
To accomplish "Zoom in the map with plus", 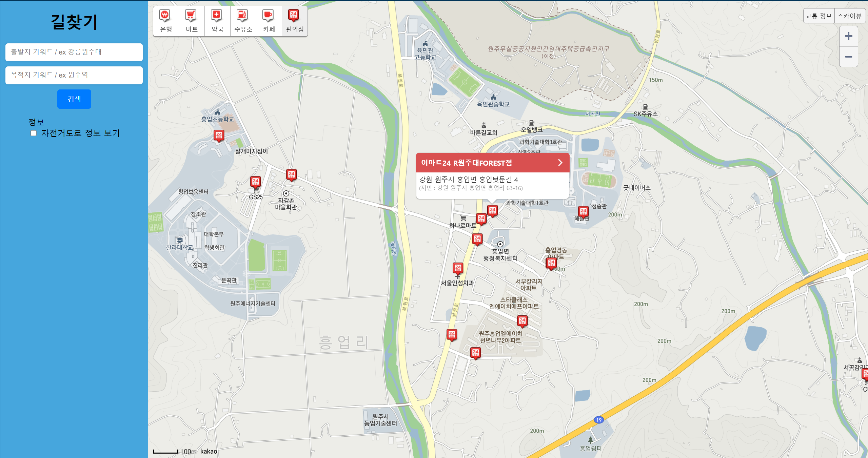I will click(848, 36).
